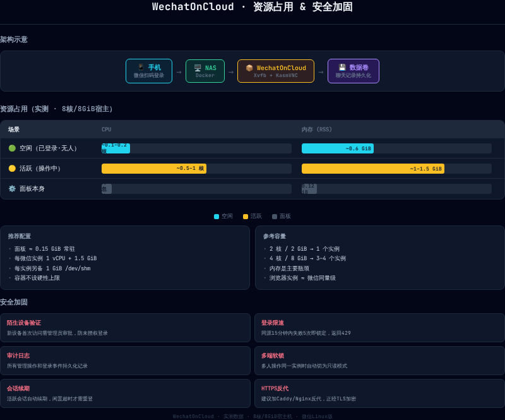505x420 pixels.
Task: Click the phone icon in 手机 box
Action: 141,67
